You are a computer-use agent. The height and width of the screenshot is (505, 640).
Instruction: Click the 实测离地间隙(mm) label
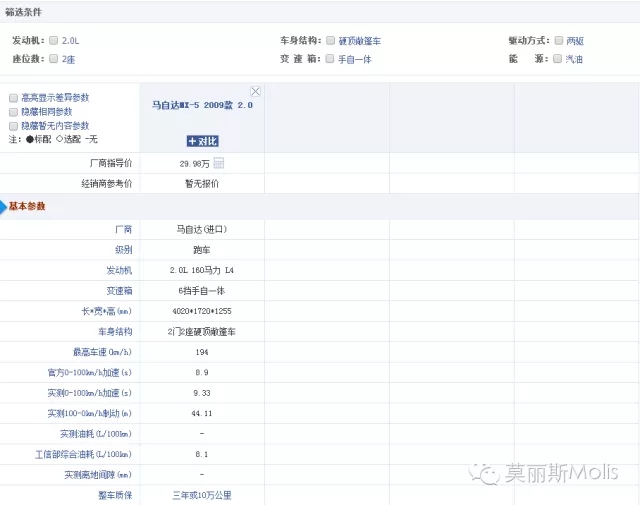[98, 474]
